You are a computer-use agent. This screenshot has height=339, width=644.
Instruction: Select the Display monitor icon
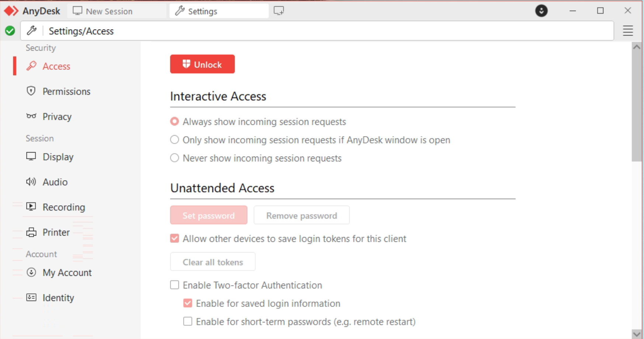click(31, 156)
